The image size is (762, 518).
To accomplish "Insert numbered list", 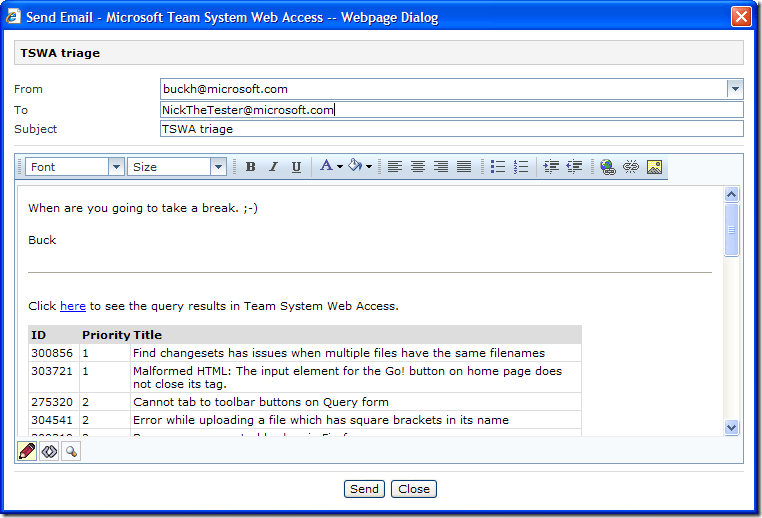I will tap(521, 167).
